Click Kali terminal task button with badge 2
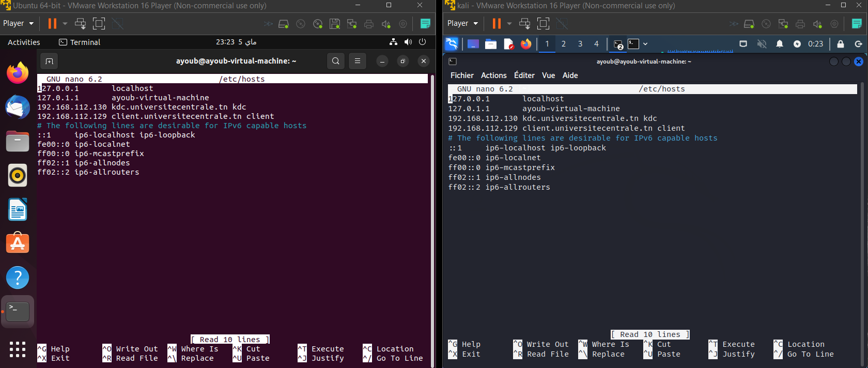Screen dimensions: 868x368 [618, 44]
